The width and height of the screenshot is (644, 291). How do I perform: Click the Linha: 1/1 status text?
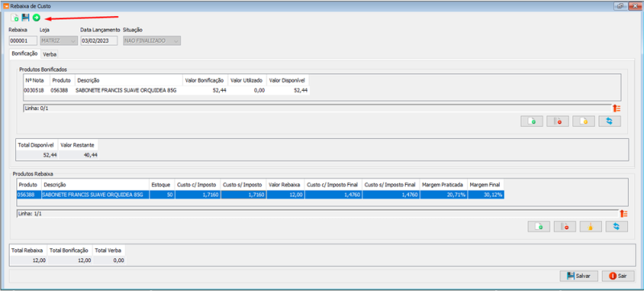[30, 214]
